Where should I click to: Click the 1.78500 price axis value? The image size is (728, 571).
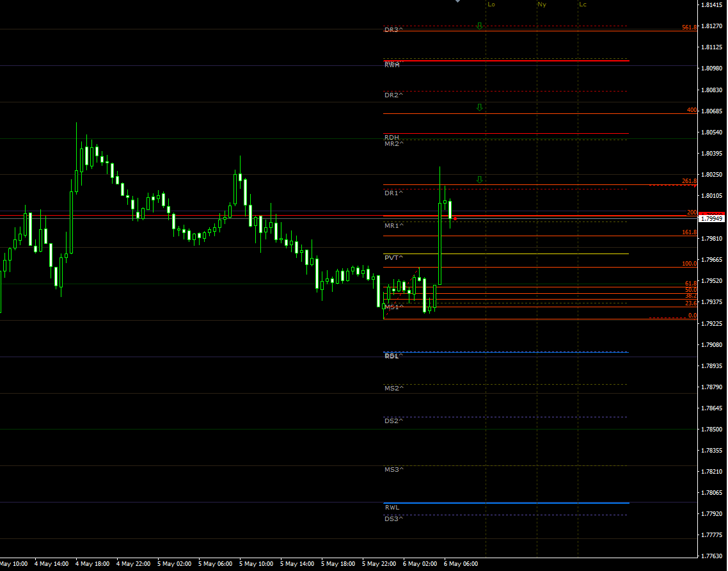pos(712,430)
